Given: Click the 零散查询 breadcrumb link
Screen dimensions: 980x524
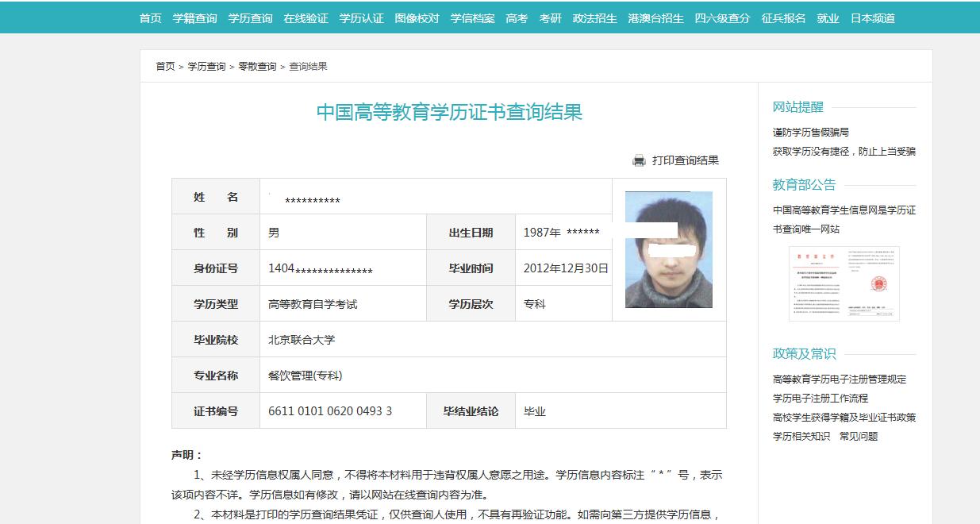Looking at the screenshot, I should pos(257,67).
